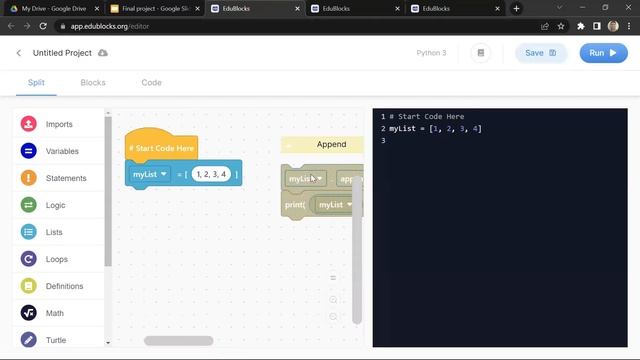Screen dimensions: 640x360
Task: Click the cloud sync icon beside project name
Action: tap(103, 53)
